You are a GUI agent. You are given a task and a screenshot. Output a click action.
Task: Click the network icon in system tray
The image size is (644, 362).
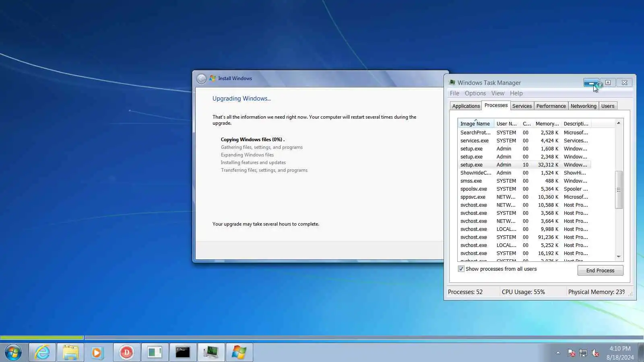tap(583, 353)
